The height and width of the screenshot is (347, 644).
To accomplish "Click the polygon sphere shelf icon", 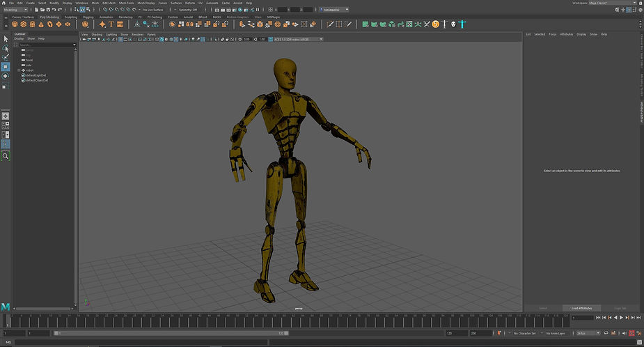I will pos(15,24).
